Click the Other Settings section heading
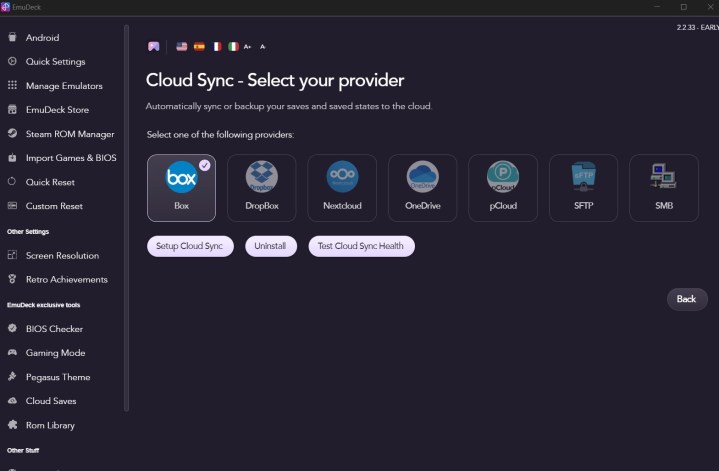Viewport: 719px width, 471px height. point(28,232)
